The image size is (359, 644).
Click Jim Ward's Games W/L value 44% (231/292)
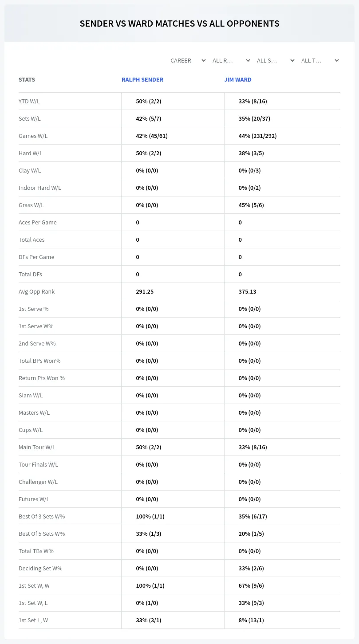[257, 136]
